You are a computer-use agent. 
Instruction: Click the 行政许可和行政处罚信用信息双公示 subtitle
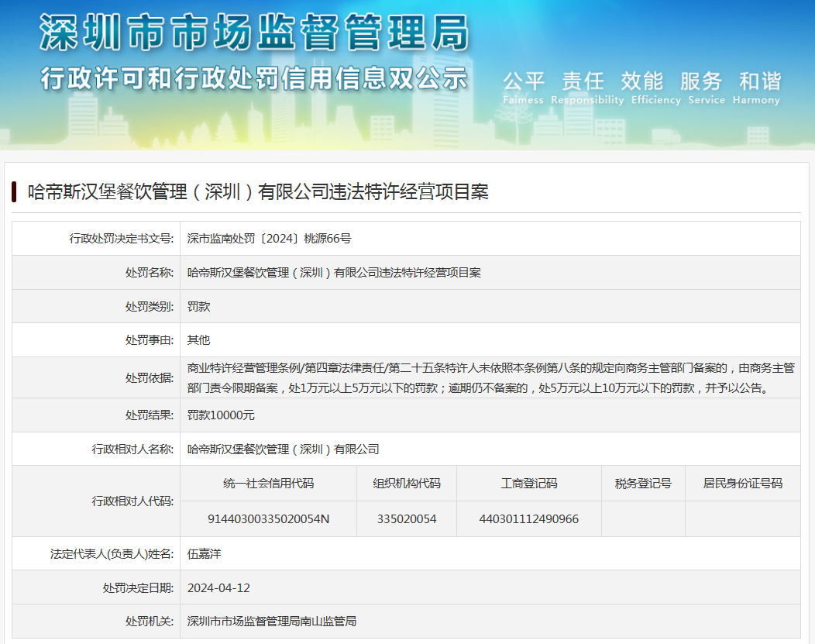254,79
